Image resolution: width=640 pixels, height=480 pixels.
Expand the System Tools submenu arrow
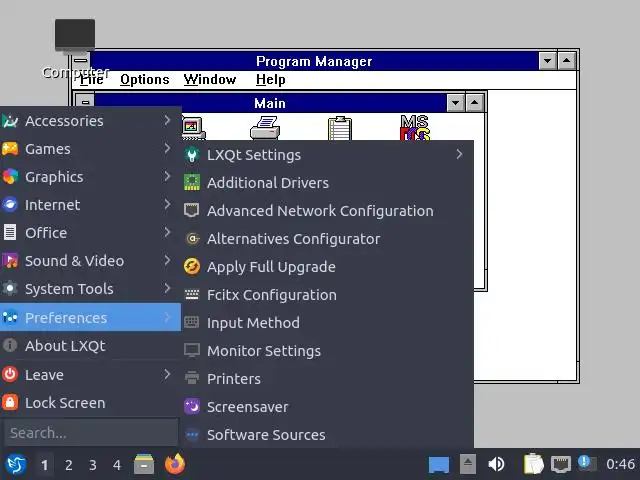[x=167, y=288]
